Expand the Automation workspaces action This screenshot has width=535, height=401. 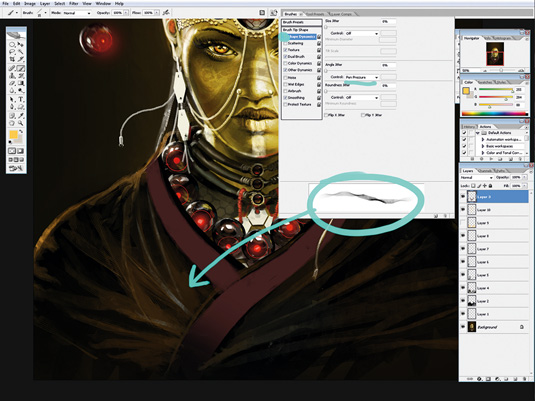click(x=483, y=140)
